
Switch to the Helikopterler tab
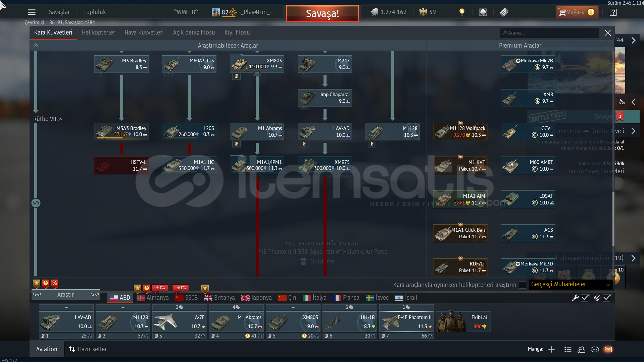coord(98,33)
